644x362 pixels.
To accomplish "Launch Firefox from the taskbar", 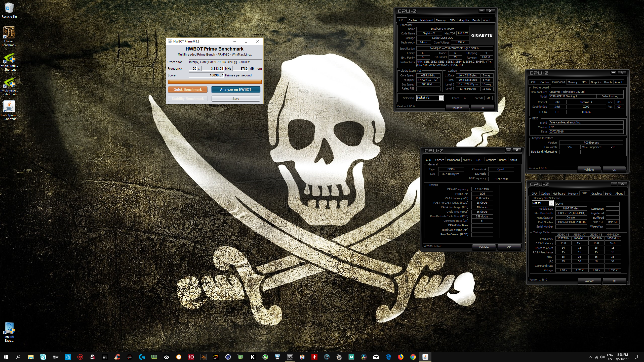I will click(x=401, y=357).
